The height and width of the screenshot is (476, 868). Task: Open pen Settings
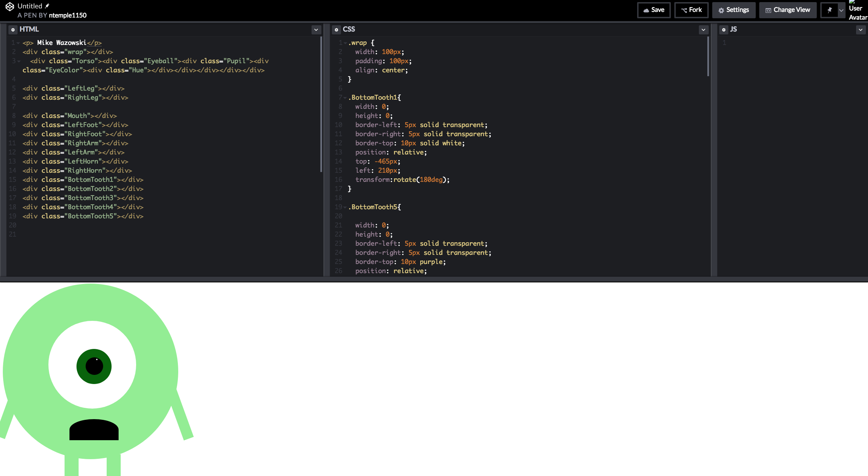coord(734,10)
